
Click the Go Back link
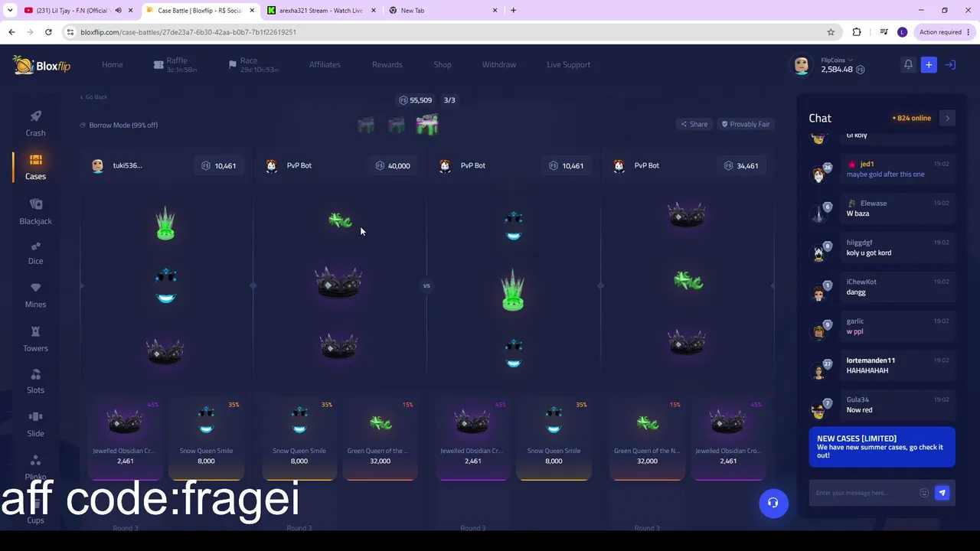pos(93,97)
